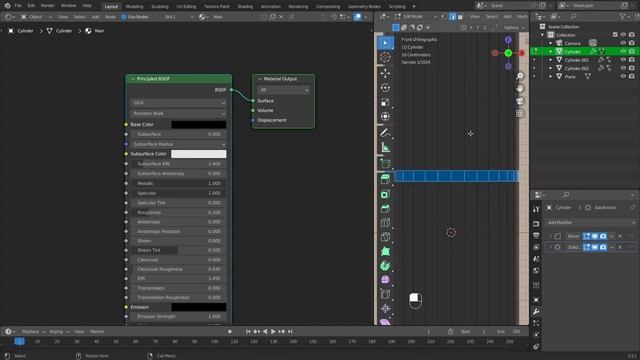Select the Extrude Region tool
The height and width of the screenshot is (360, 640).
point(385,179)
